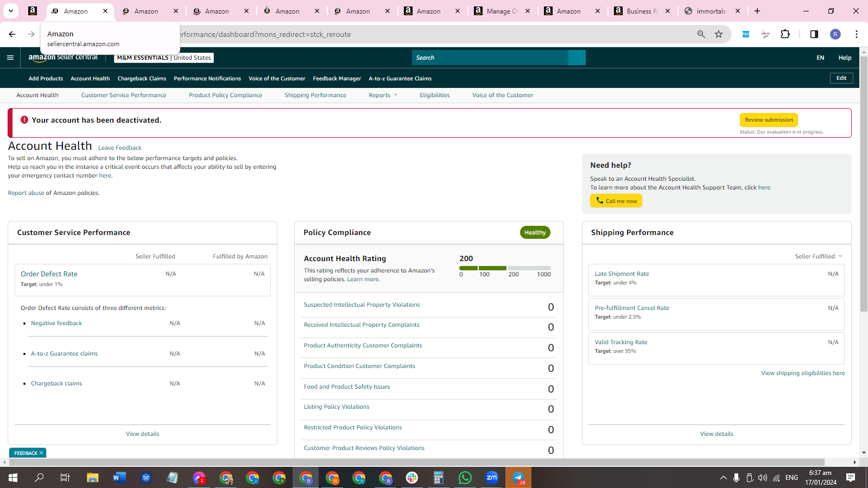Click View shipping eligibilities here link
Image resolution: width=868 pixels, height=488 pixels.
point(803,373)
